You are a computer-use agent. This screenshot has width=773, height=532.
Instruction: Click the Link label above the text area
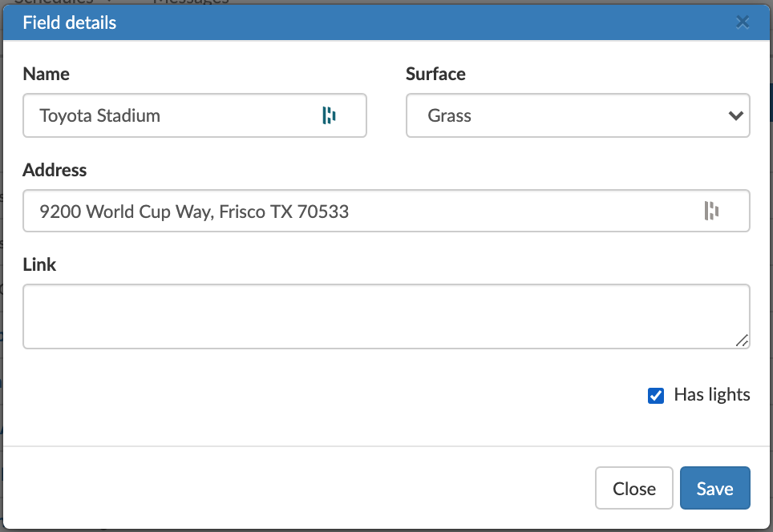pos(39,264)
